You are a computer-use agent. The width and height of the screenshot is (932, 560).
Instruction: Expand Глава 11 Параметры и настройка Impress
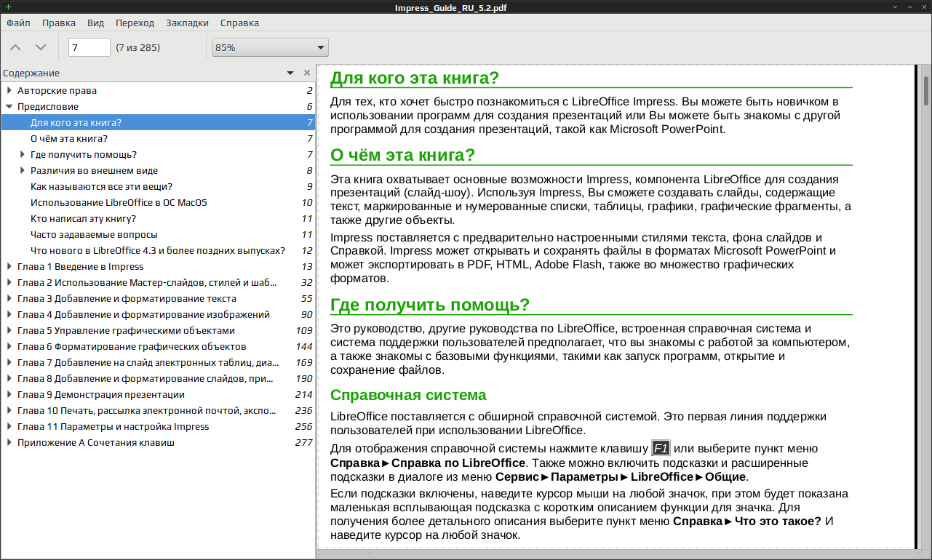tap(9, 426)
